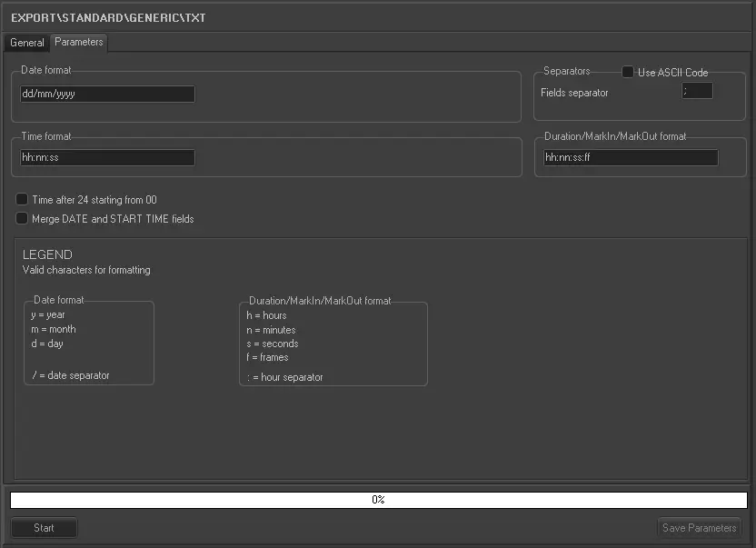
Task: Click the EXPORT\STANDARD\GENERIC\TXT title text
Action: point(108,17)
